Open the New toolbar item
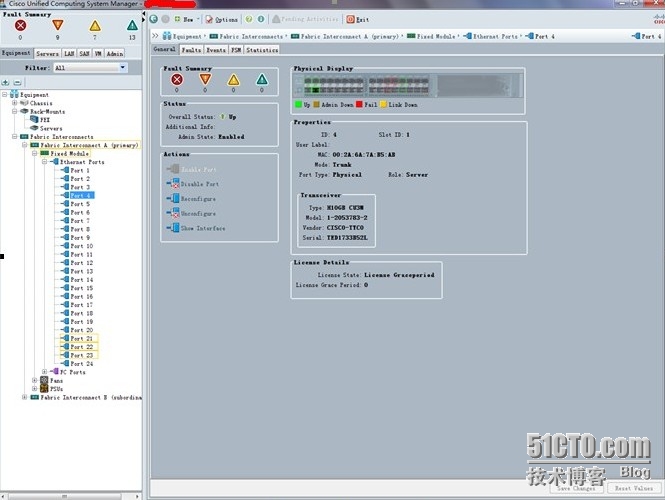This screenshot has width=665, height=500. [x=187, y=20]
